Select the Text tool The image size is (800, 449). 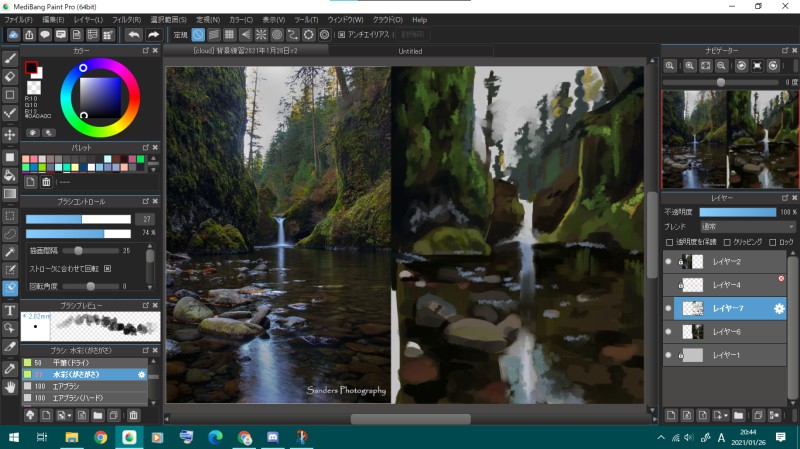click(10, 310)
